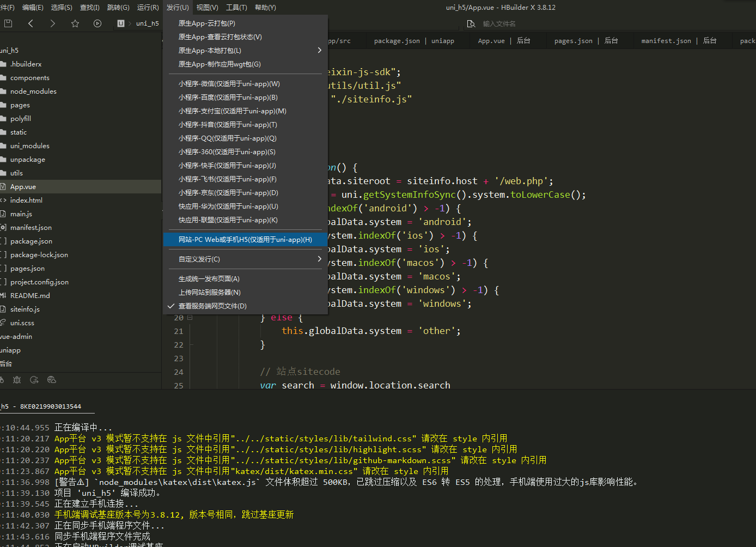Choose 小程序-支付宝(仅适用于uni-app)(M)
This screenshot has height=547, width=756.
[246, 111]
